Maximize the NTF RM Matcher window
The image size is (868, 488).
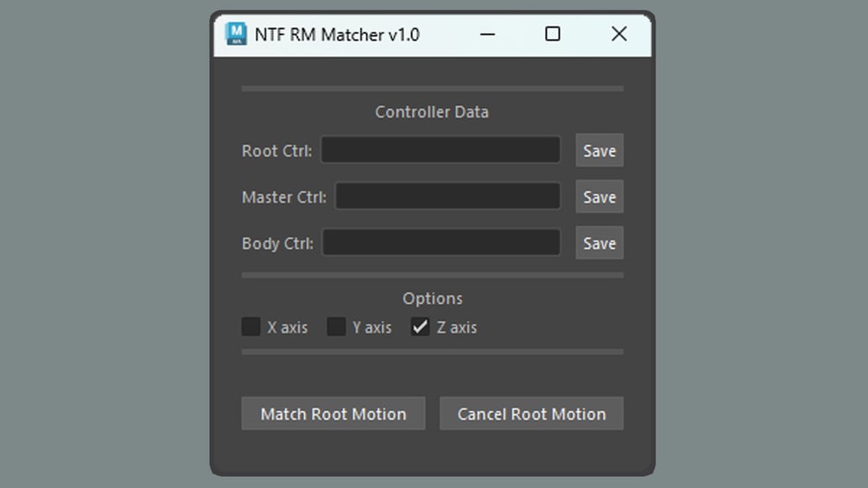point(553,35)
